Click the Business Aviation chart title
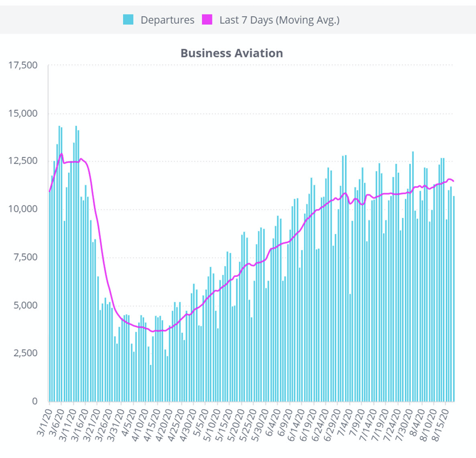Image resolution: width=476 pixels, height=458 pixels. (x=232, y=53)
